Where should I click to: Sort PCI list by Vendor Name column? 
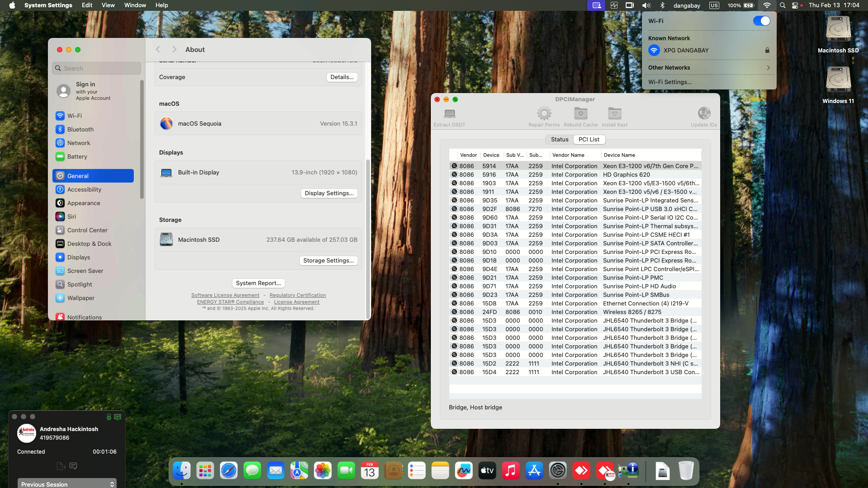pyautogui.click(x=575, y=155)
